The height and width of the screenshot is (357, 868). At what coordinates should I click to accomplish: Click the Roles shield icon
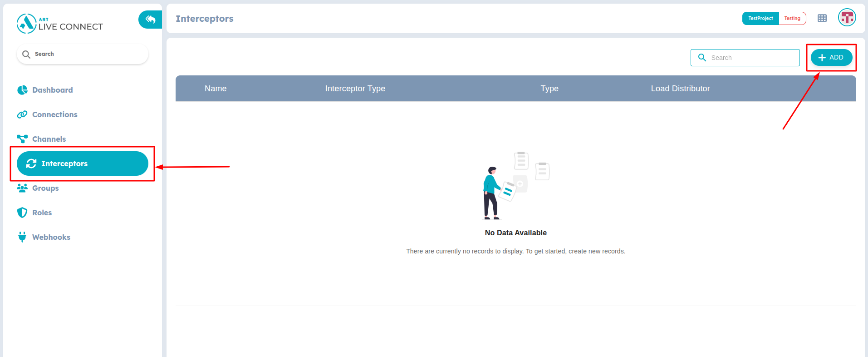pyautogui.click(x=22, y=213)
